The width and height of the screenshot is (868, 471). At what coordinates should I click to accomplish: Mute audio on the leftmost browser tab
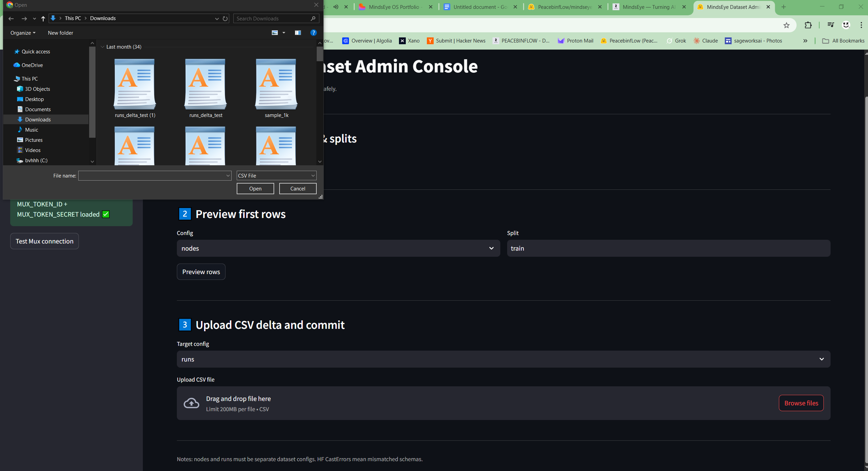pos(336,7)
